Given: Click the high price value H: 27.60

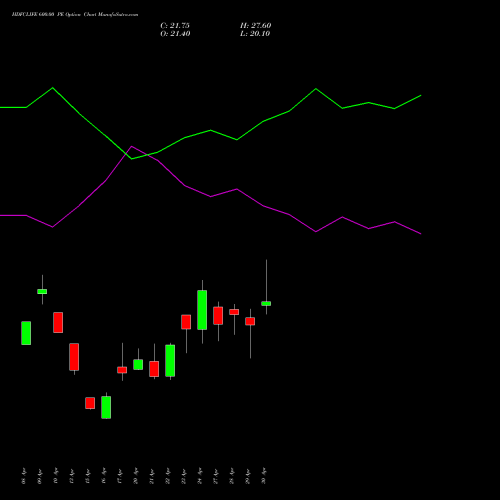Looking at the screenshot, I should pyautogui.click(x=256, y=26).
